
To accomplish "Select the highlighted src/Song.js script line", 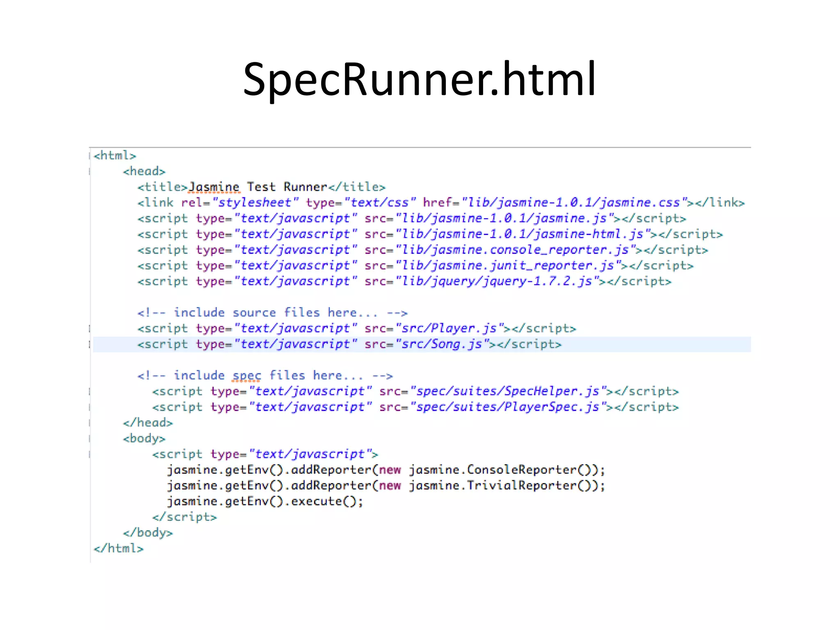I will [x=422, y=345].
